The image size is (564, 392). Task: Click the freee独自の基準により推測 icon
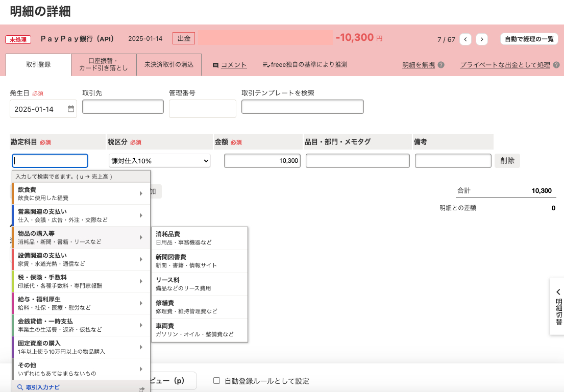click(x=266, y=64)
